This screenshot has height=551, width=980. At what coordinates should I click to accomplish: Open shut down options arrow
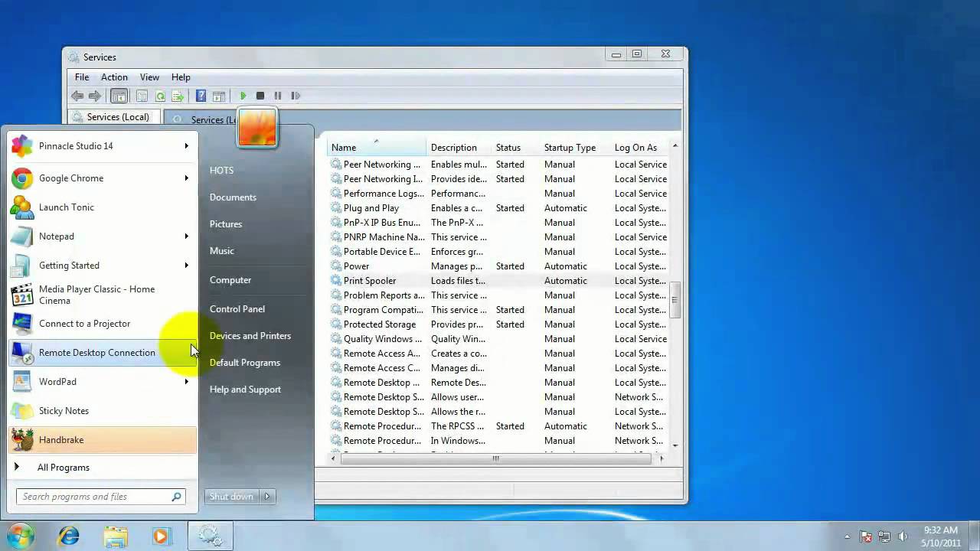(267, 497)
